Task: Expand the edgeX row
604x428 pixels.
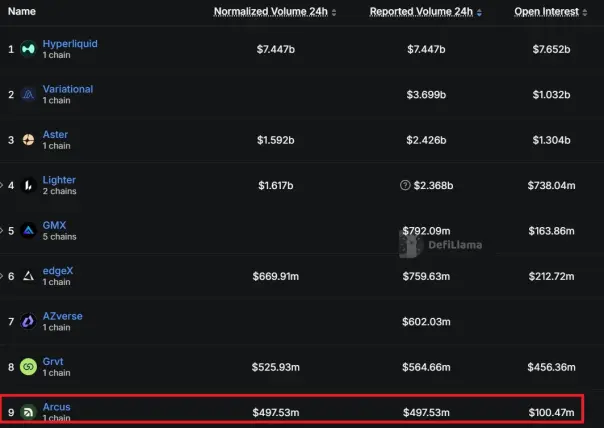Action: point(1,276)
